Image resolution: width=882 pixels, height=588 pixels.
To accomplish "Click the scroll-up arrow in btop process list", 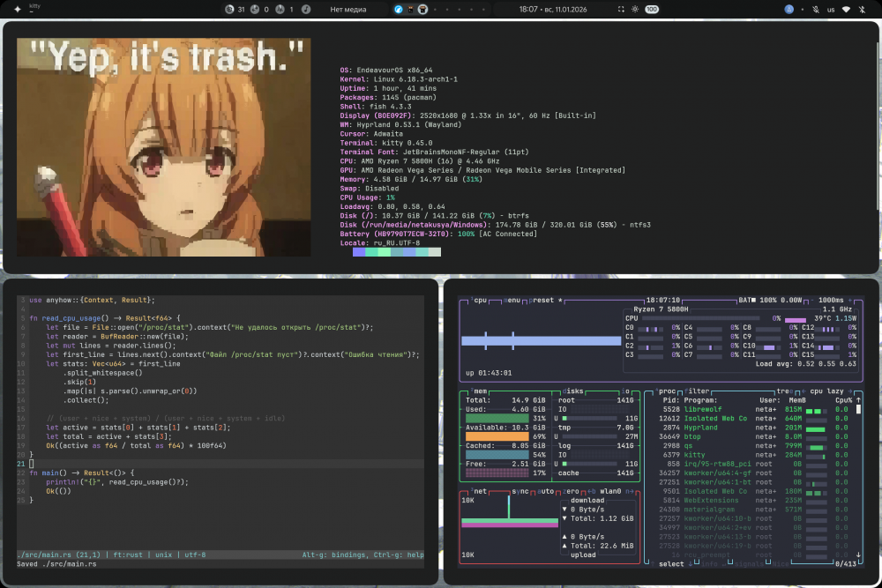I will point(858,400).
